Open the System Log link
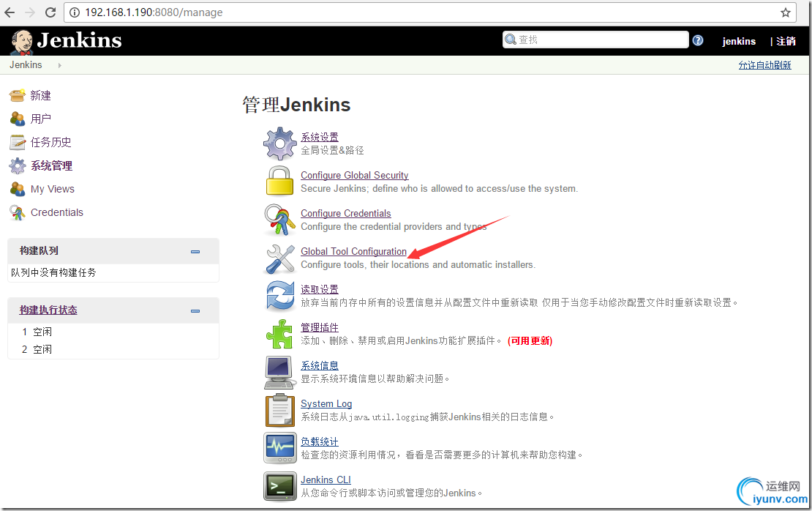Image resolution: width=812 pixels, height=511 pixels. tap(326, 403)
